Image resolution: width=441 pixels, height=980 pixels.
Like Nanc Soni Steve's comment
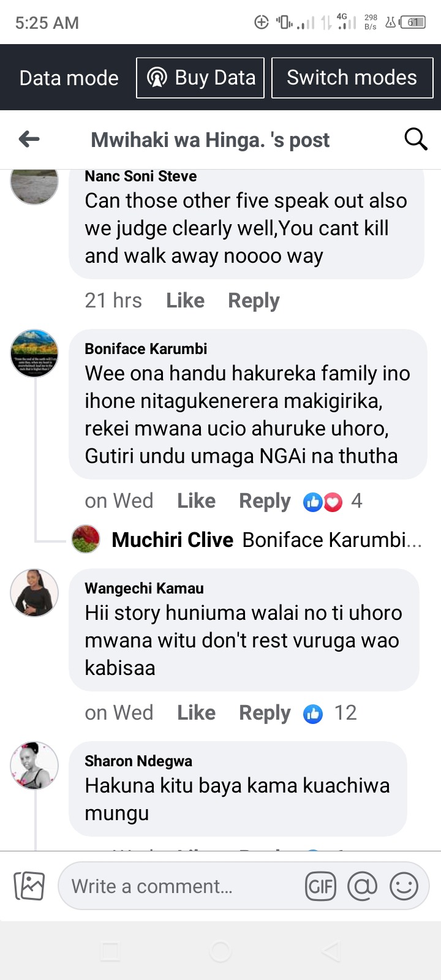(x=185, y=301)
